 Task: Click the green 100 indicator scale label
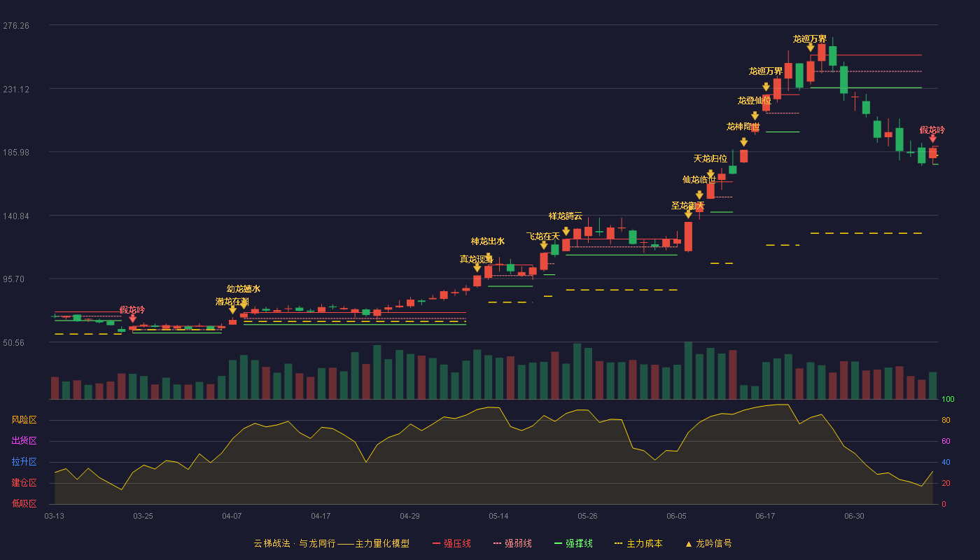(x=948, y=400)
